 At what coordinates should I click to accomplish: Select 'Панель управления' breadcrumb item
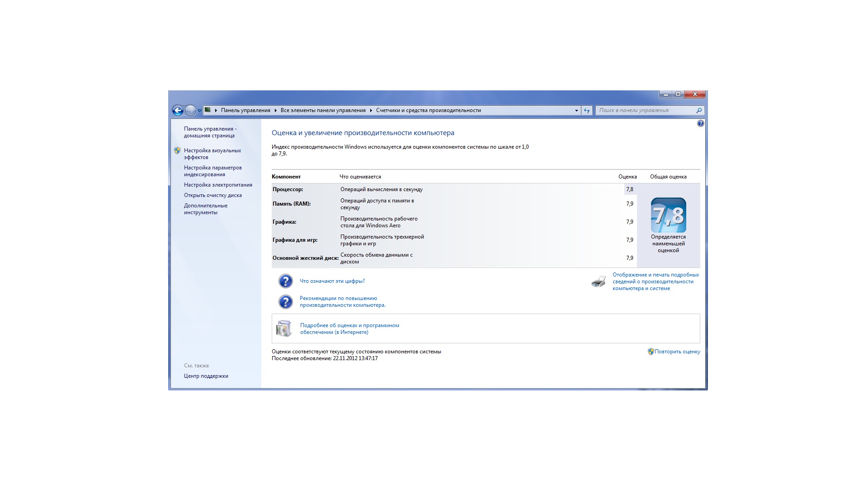coord(245,110)
